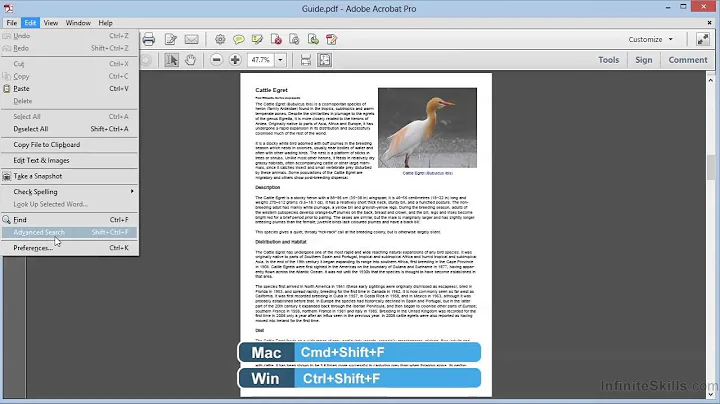Open the Edit Text & Images toolbar icon
The image size is (720, 404).
171,39
